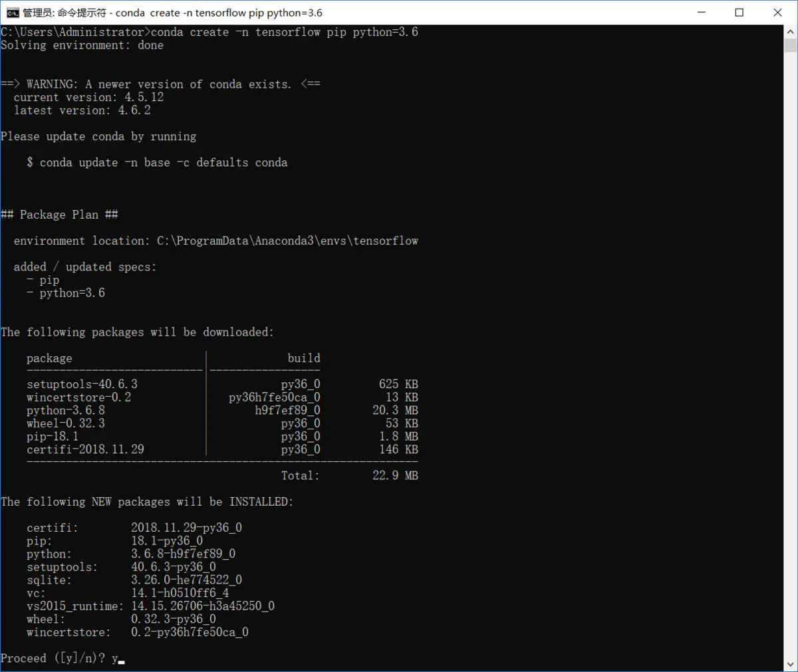Click 'The following packages will be downloaded:' line

(137, 332)
